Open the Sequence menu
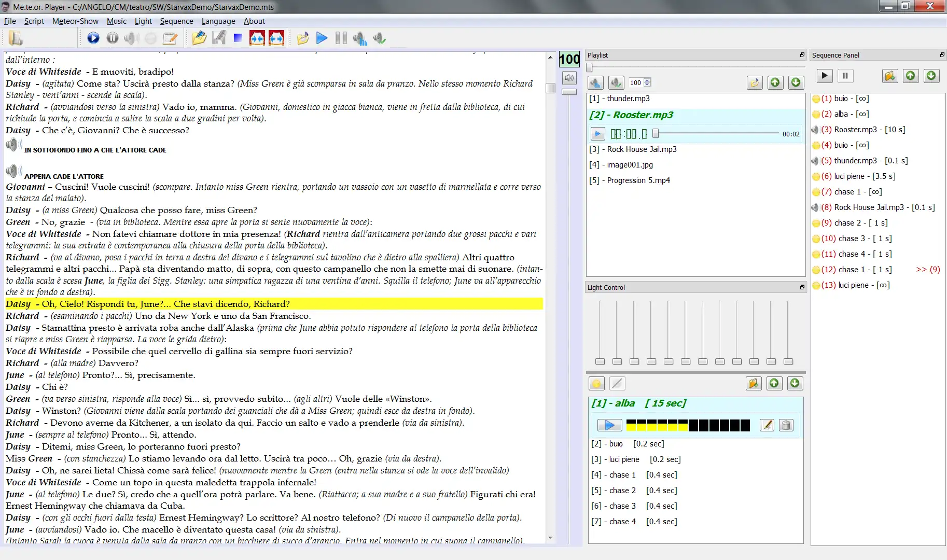947x560 pixels. pyautogui.click(x=176, y=21)
